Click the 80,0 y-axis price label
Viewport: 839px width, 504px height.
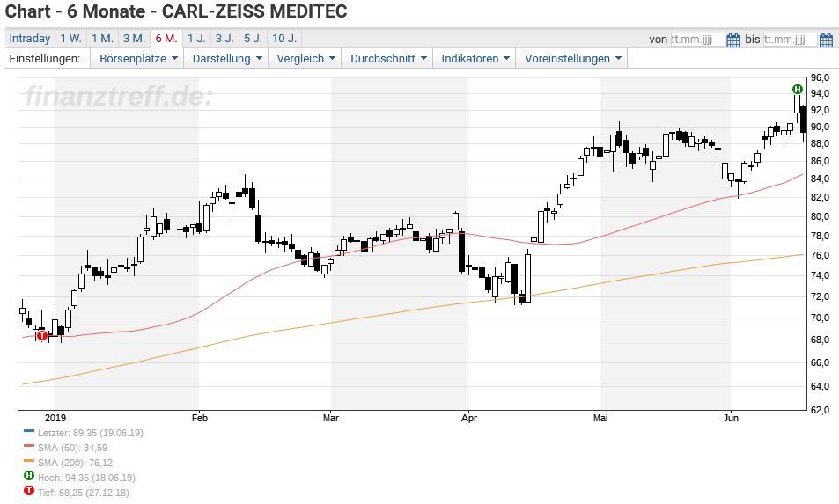(820, 216)
